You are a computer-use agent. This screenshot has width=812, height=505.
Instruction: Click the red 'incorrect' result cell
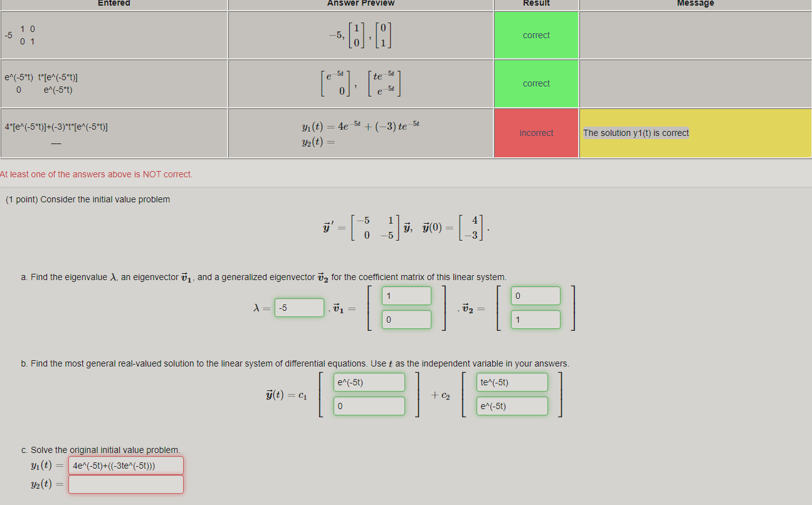pos(536,133)
